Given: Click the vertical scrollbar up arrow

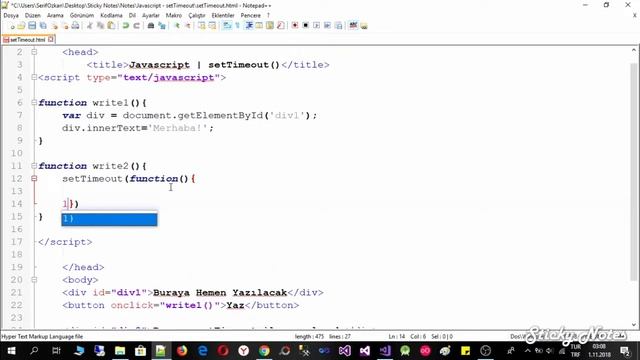Looking at the screenshot, I should point(633,50).
